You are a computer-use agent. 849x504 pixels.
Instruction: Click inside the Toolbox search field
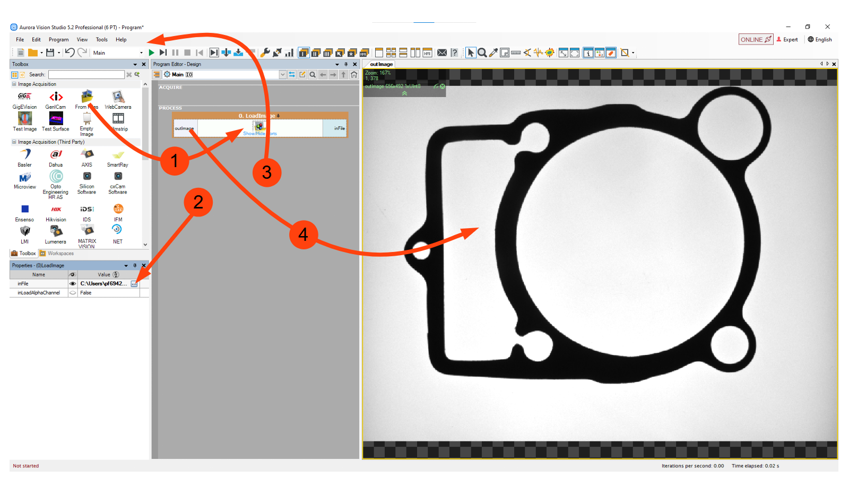coord(86,75)
